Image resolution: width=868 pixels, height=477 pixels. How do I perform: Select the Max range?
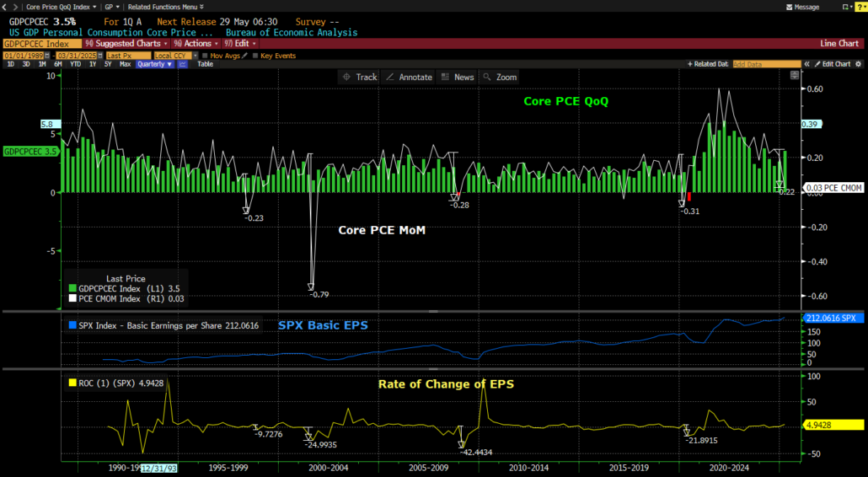tap(125, 64)
